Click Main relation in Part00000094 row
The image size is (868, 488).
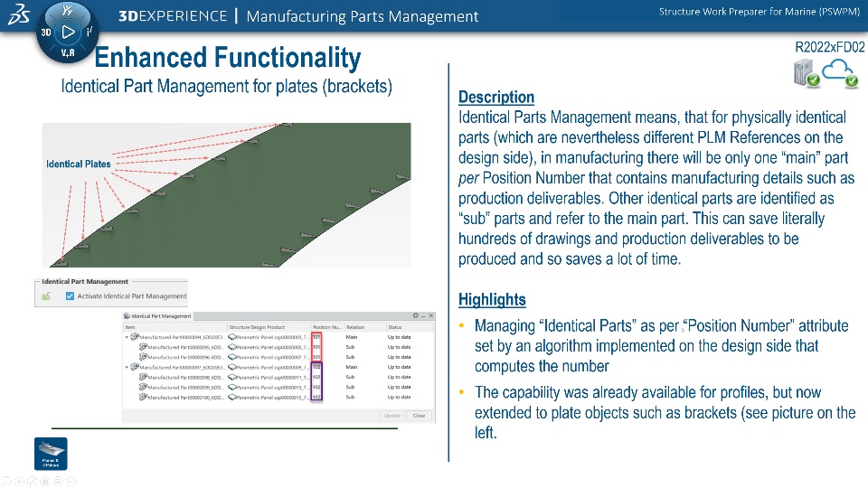352,337
